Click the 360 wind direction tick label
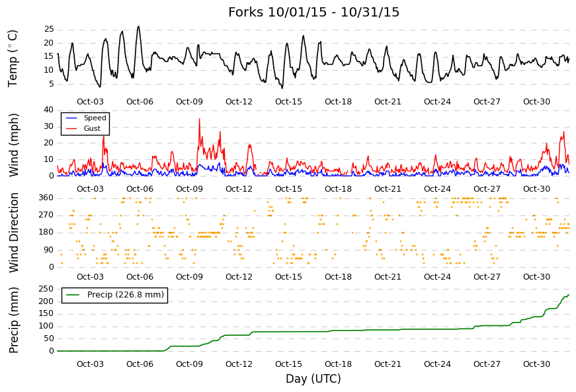The height and width of the screenshot is (392, 576). (x=46, y=198)
